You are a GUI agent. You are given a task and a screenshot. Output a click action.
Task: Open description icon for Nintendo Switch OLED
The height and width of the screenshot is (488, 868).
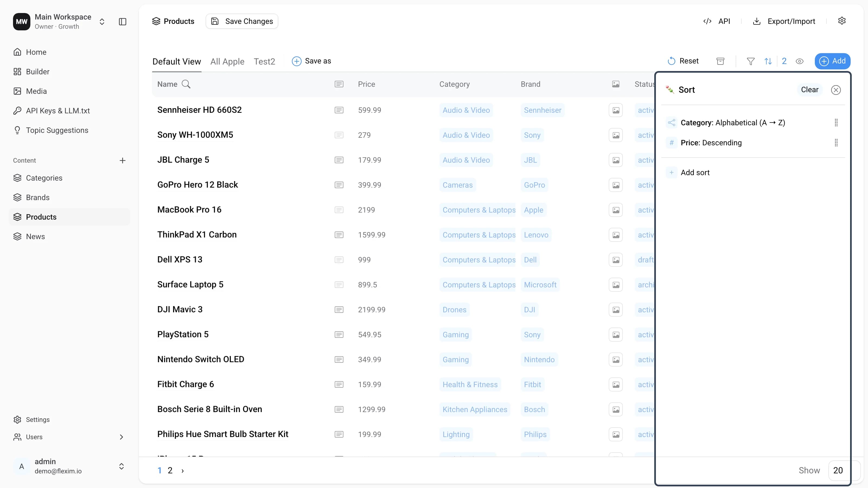tap(339, 359)
